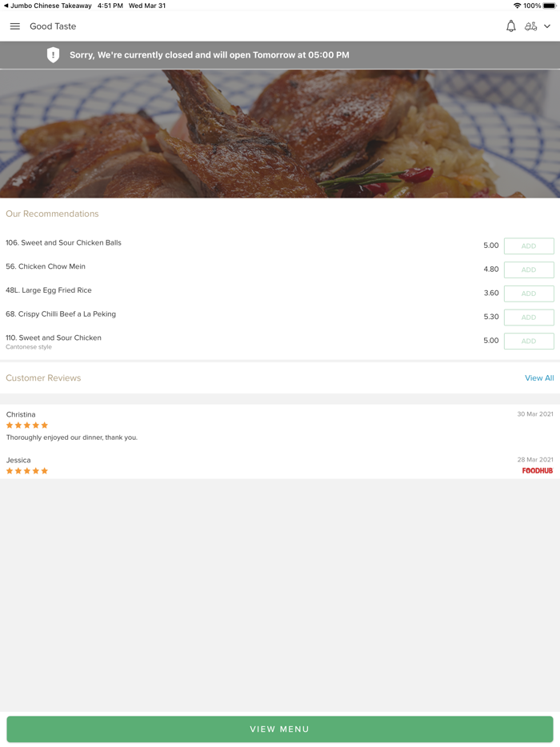Viewport: 560px width, 747px height.
Task: Add Chicken Chow Mein to order
Action: pyautogui.click(x=529, y=270)
